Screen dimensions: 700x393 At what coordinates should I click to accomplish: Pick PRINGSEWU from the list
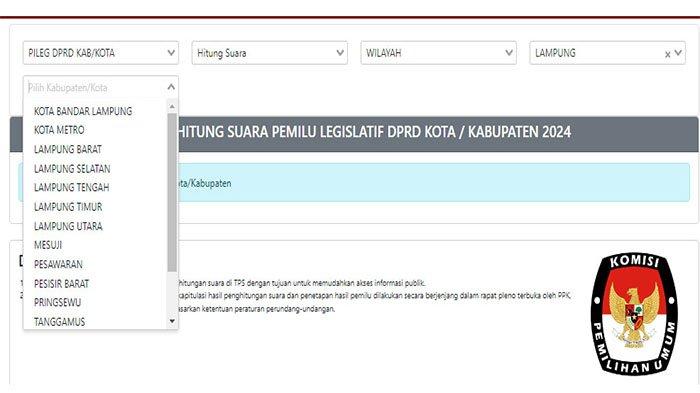(58, 303)
